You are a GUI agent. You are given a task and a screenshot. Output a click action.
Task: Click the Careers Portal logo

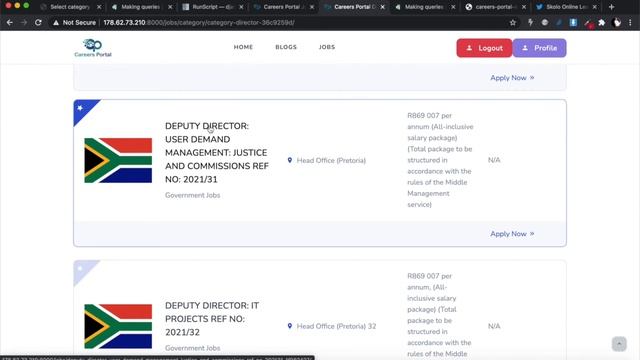click(93, 48)
